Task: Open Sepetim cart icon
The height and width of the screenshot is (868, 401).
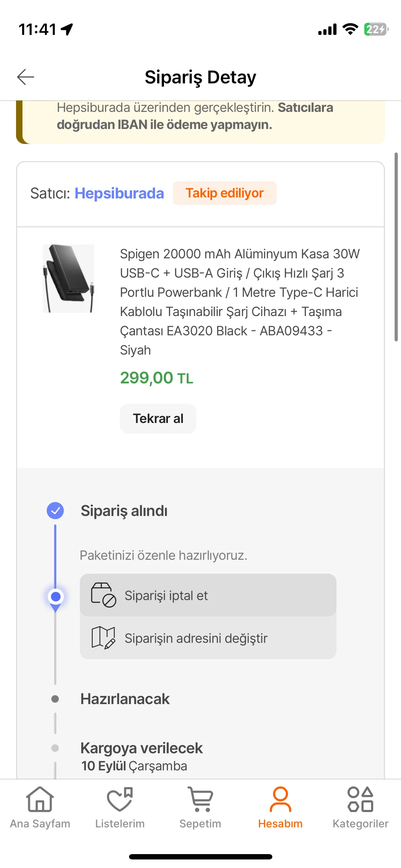Action: (200, 800)
